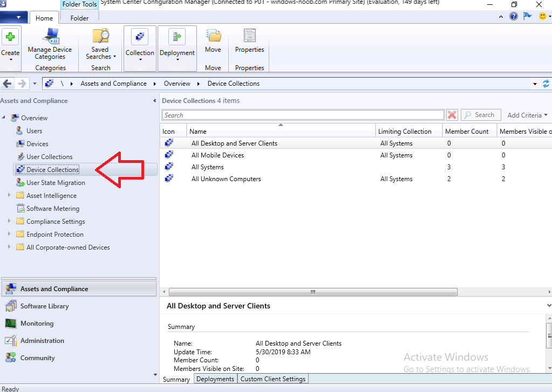
Task: Click Overview in the breadcrumb
Action: click(x=177, y=84)
